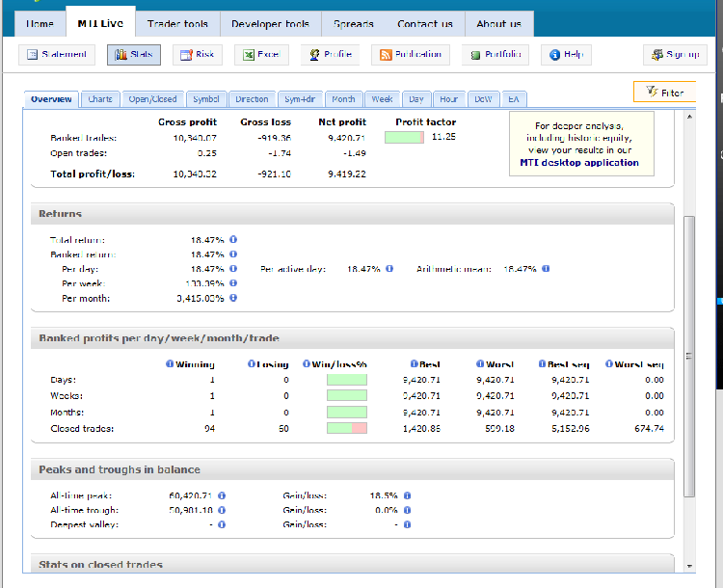Open the Portfolio button
The image size is (723, 588).
[x=495, y=55]
